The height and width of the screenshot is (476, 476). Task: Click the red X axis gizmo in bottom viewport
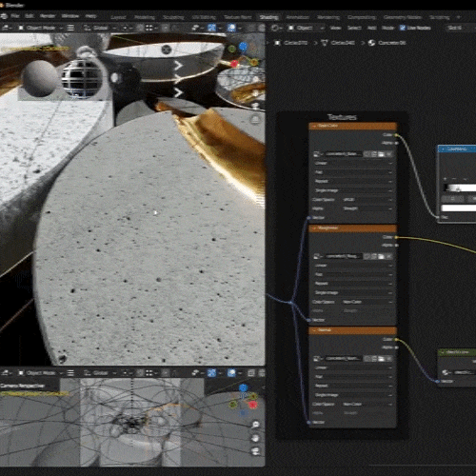253,405
